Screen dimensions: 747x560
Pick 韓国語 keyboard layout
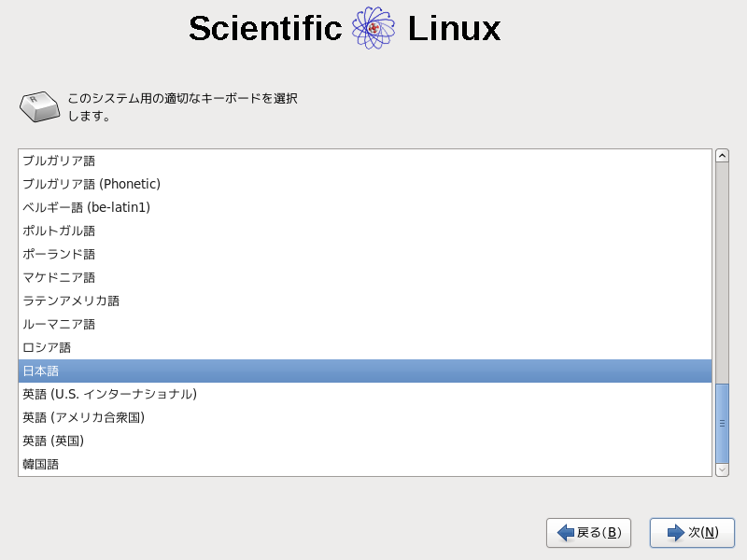coord(41,464)
